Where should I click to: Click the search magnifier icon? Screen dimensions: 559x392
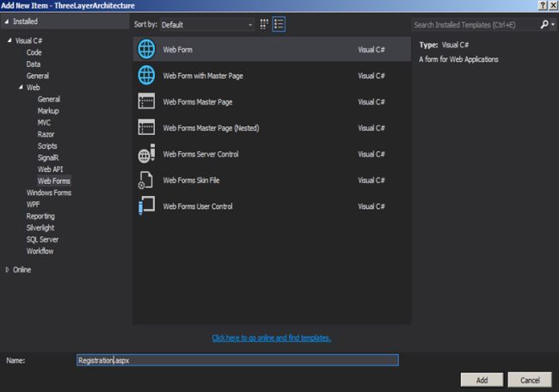(x=544, y=24)
